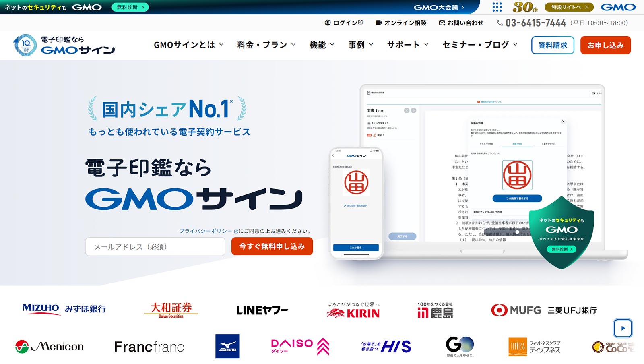Click the external link icon beside ログイン

click(359, 22)
